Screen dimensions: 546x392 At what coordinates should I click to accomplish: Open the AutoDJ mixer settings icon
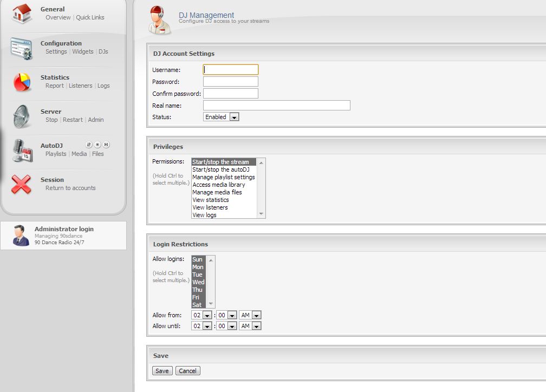[x=89, y=145]
